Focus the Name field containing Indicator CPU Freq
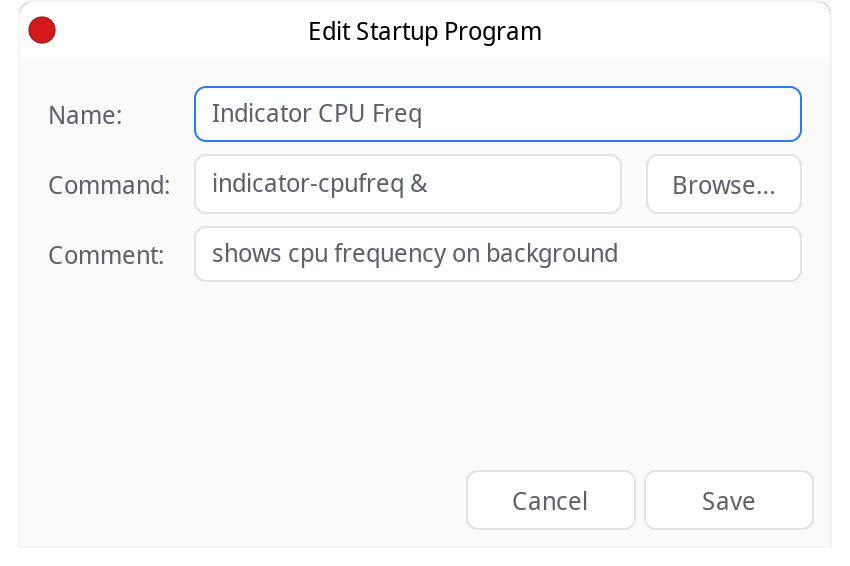 coord(498,114)
